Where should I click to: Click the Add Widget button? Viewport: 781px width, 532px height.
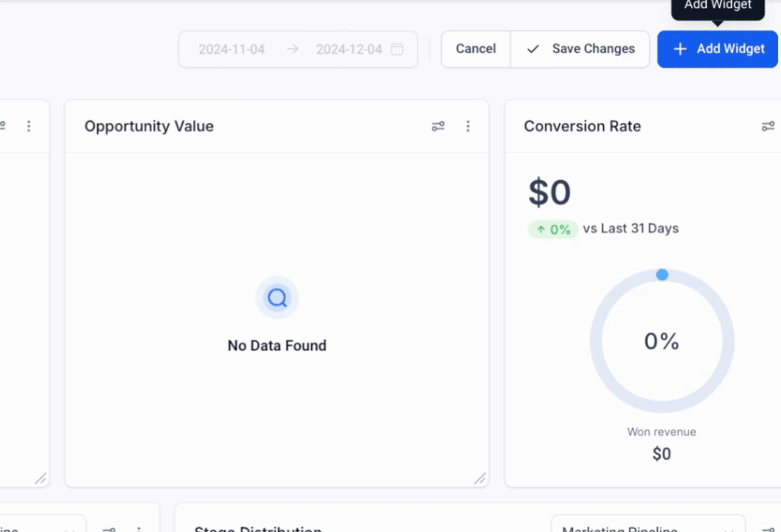pos(717,49)
